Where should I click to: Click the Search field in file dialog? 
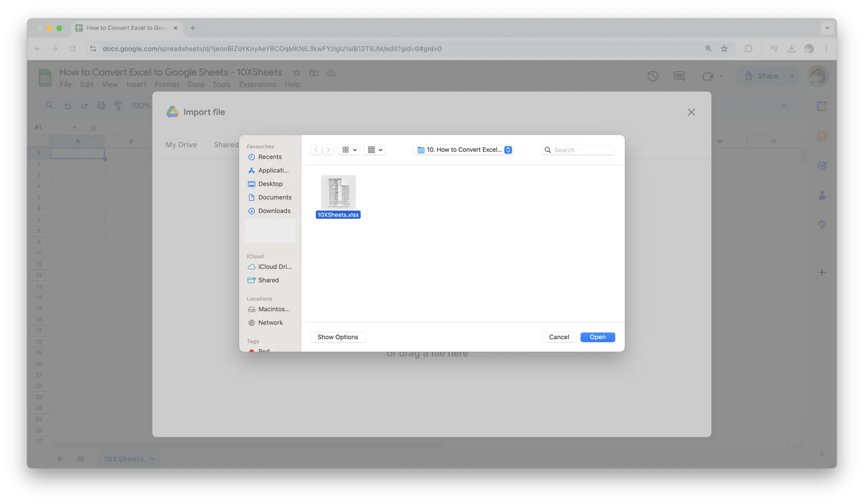[x=582, y=150]
